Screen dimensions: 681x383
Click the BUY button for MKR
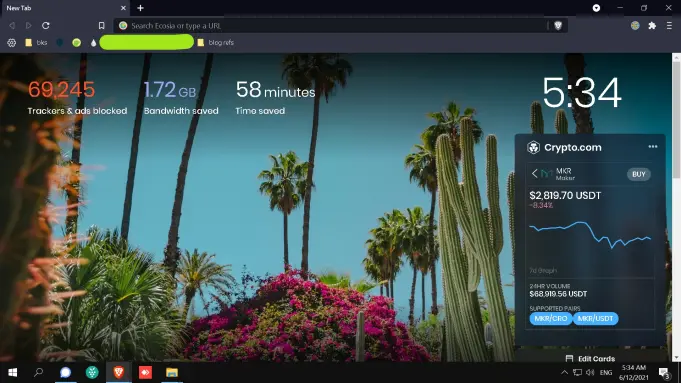click(638, 174)
